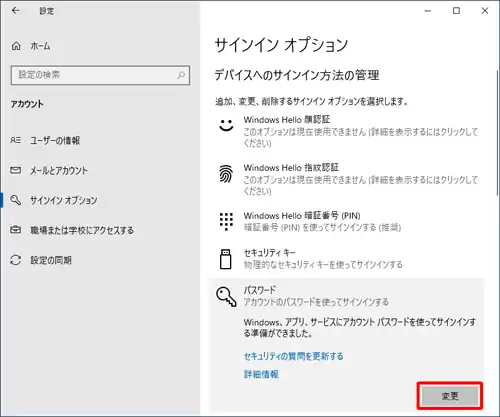The height and width of the screenshot is (417, 500).
Task: Close the Settings window
Action: [485, 11]
